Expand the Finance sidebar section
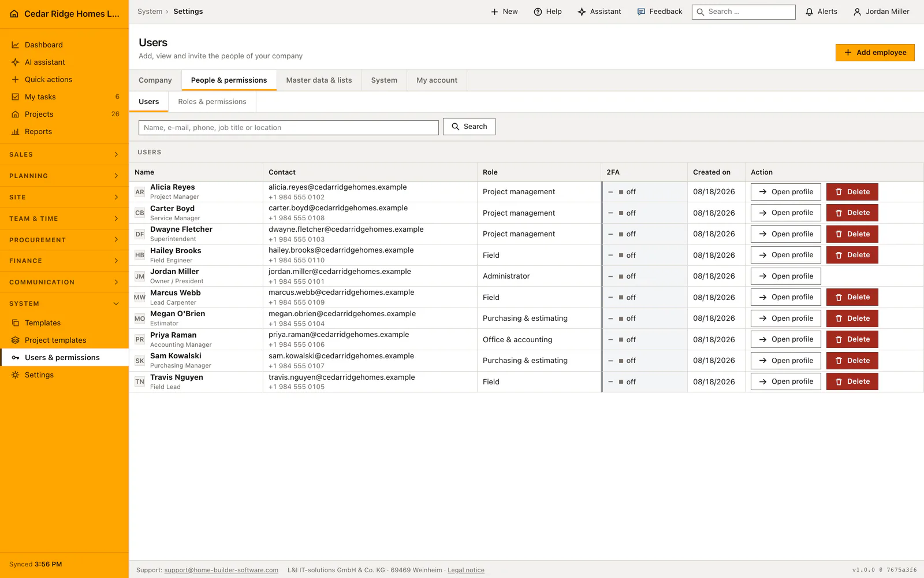The width and height of the screenshot is (924, 578). pyautogui.click(x=64, y=261)
